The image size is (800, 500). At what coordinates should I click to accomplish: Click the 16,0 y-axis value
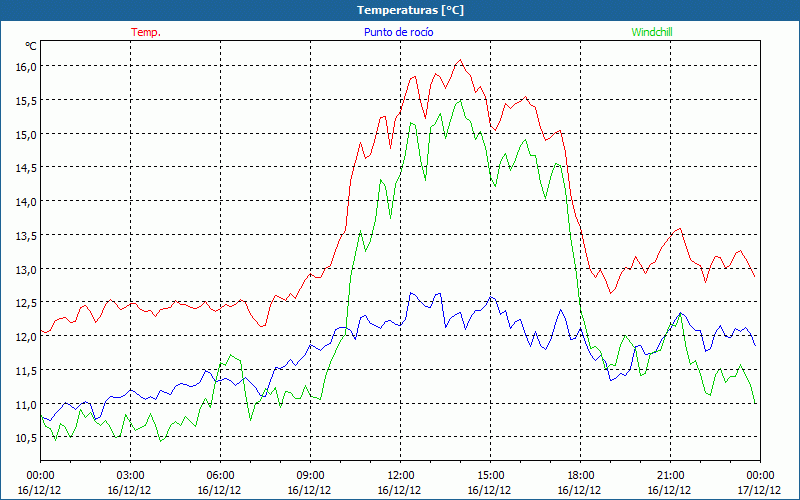point(27,67)
